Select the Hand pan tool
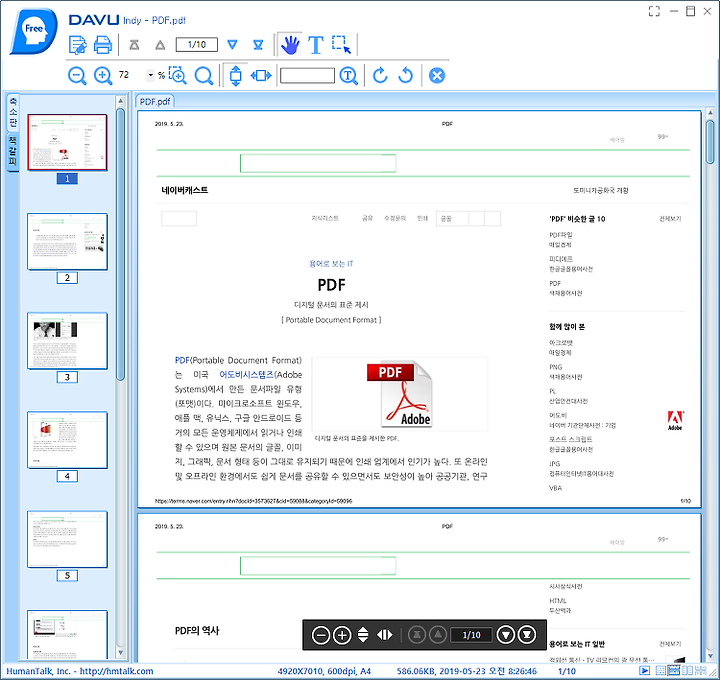 coord(290,45)
